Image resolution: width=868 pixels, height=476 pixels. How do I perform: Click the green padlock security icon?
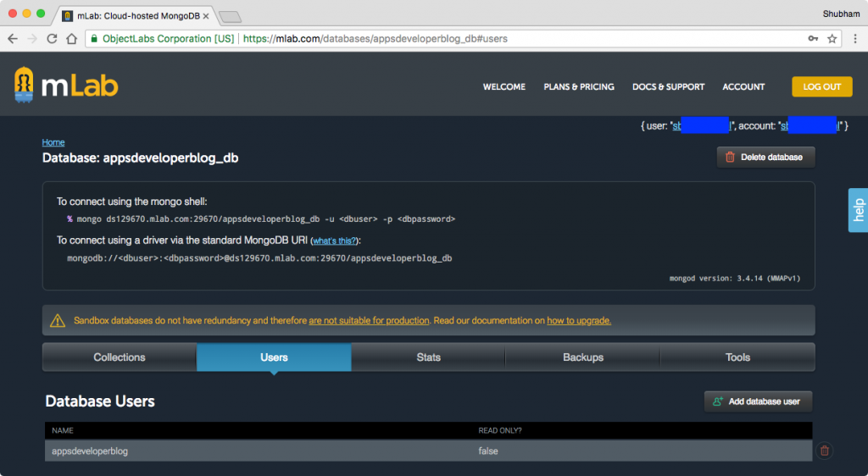(94, 39)
